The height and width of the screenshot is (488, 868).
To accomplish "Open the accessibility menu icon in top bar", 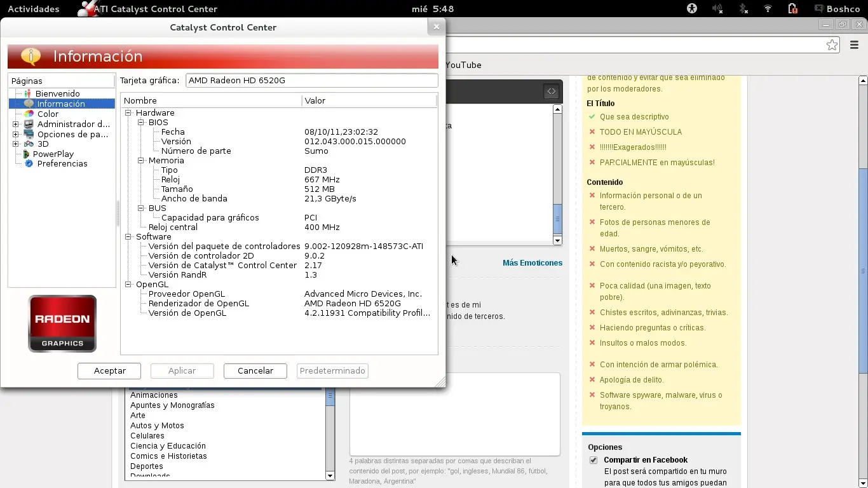I will [x=692, y=9].
